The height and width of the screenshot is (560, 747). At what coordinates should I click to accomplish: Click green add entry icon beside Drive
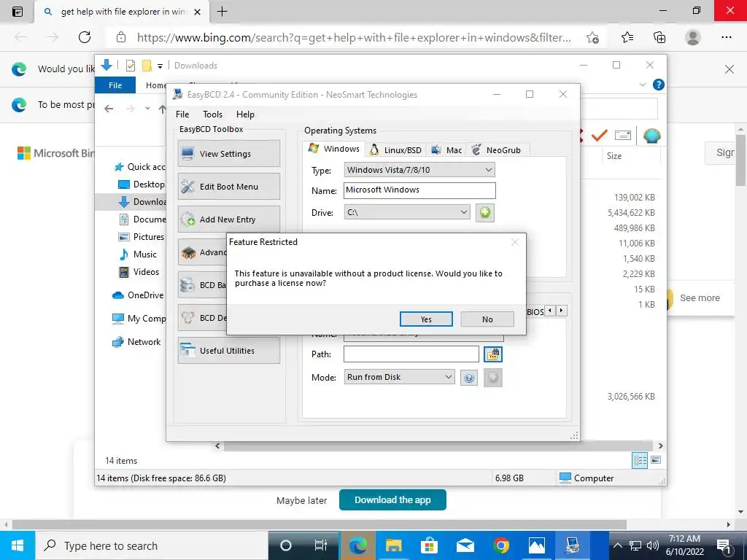tap(484, 212)
